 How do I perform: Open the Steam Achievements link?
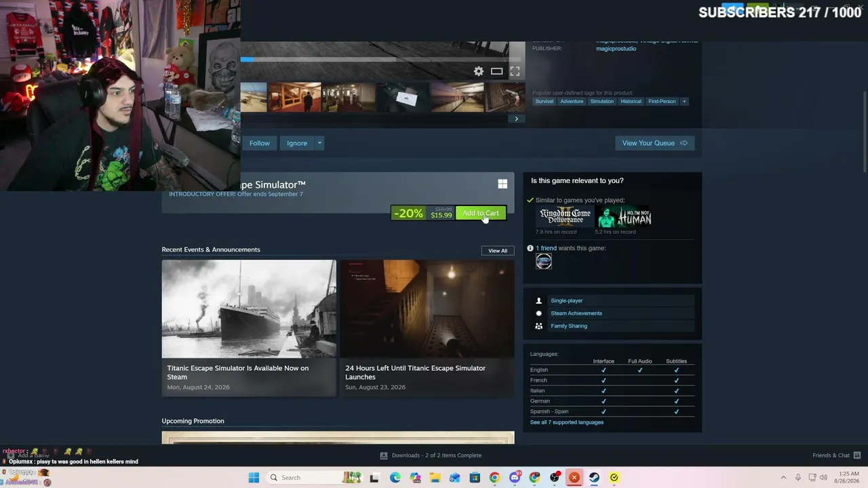pyautogui.click(x=576, y=313)
